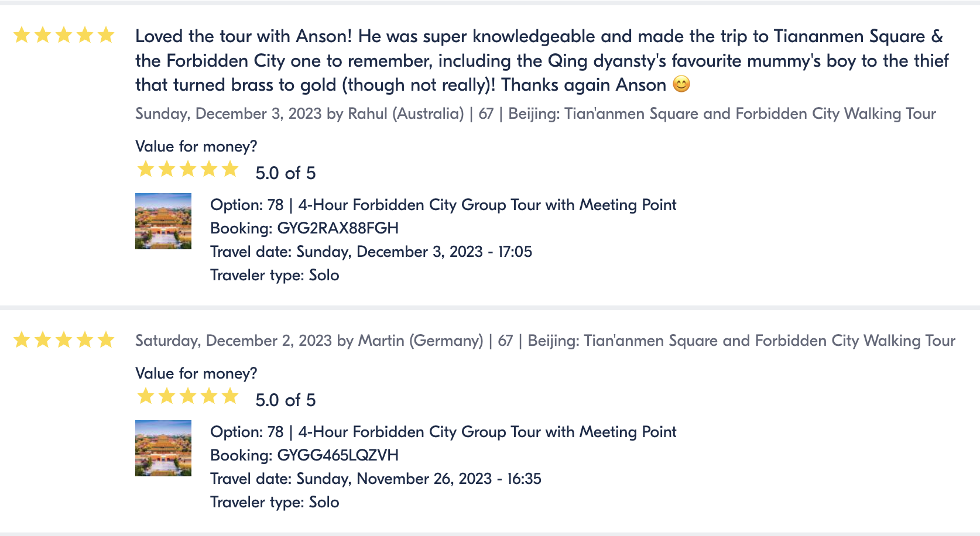Open the Forbidden City thumbnail in Martin's review

pyautogui.click(x=163, y=448)
